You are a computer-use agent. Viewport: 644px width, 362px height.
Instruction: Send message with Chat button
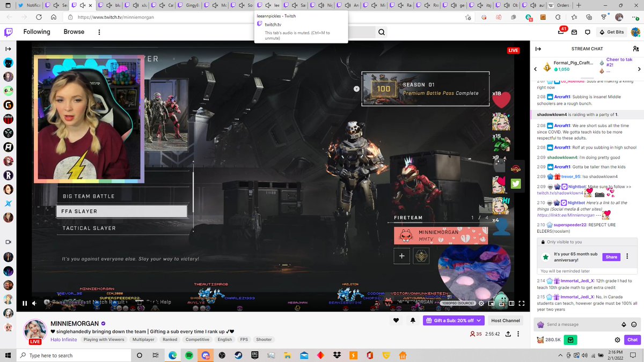click(x=633, y=339)
